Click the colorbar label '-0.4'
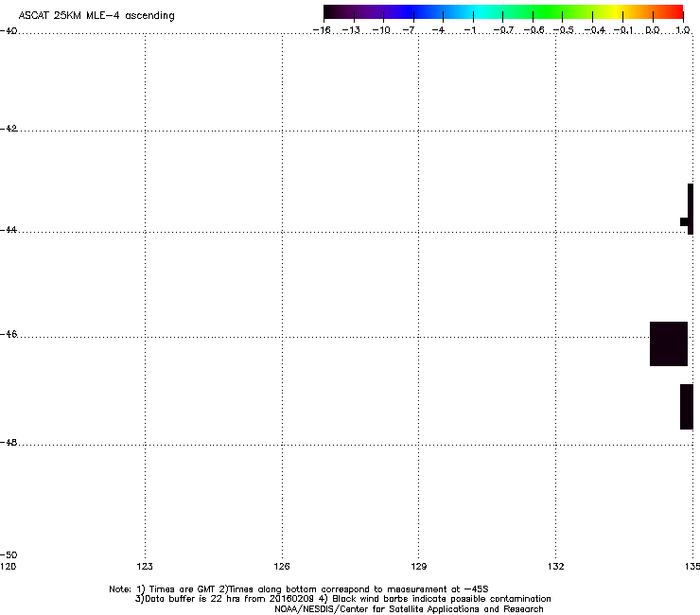This screenshot has height=615, width=700. coord(595,30)
